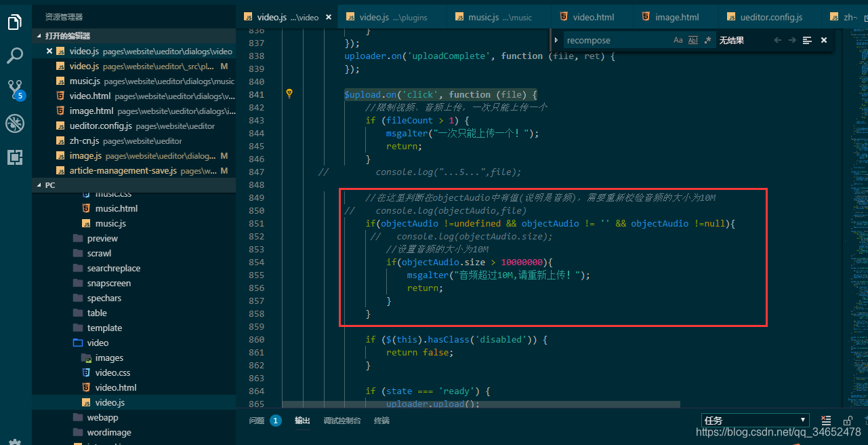Toggle Match Case in find widget

pyautogui.click(x=678, y=40)
